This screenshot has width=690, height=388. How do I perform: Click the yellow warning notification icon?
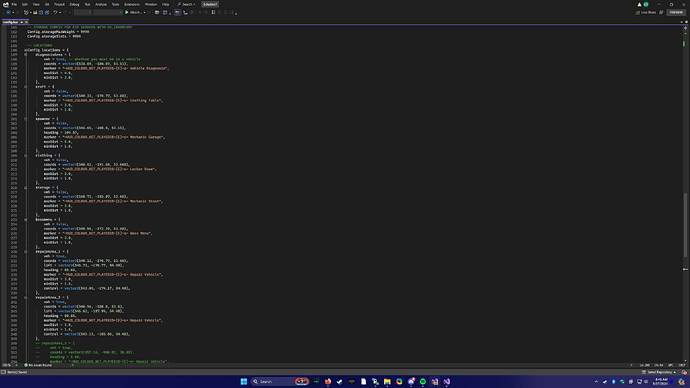[639, 4]
